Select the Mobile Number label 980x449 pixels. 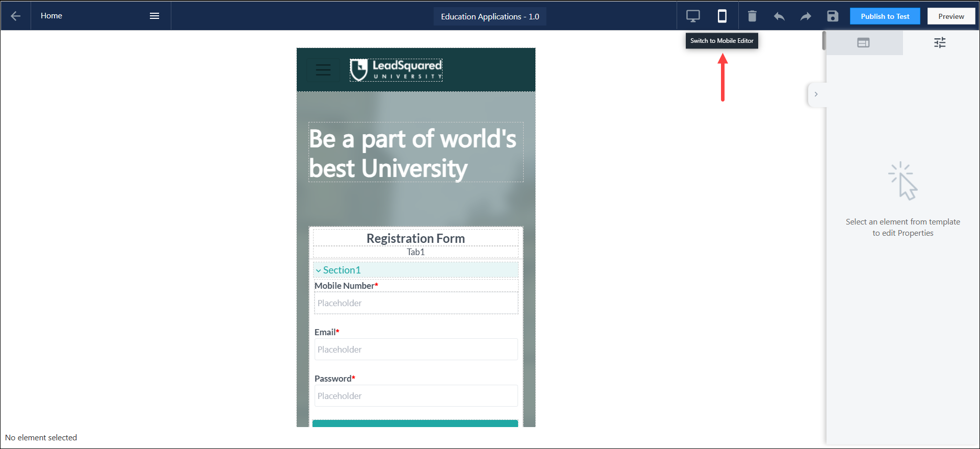coord(346,286)
